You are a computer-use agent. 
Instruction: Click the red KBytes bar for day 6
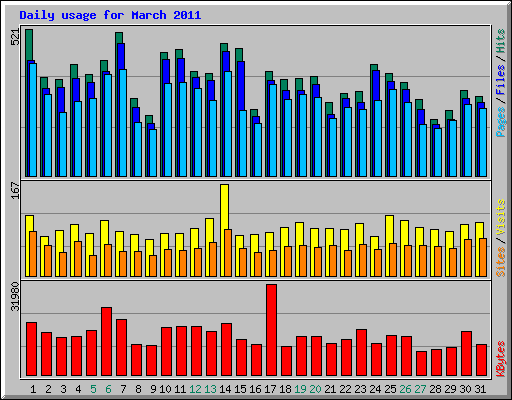click(106, 342)
